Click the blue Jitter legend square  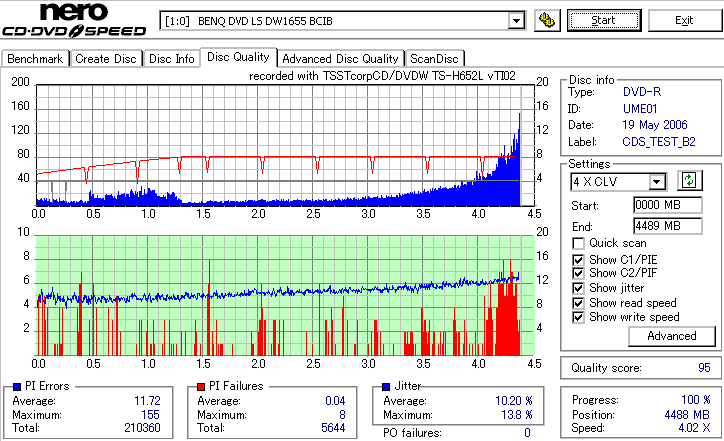[x=386, y=387]
